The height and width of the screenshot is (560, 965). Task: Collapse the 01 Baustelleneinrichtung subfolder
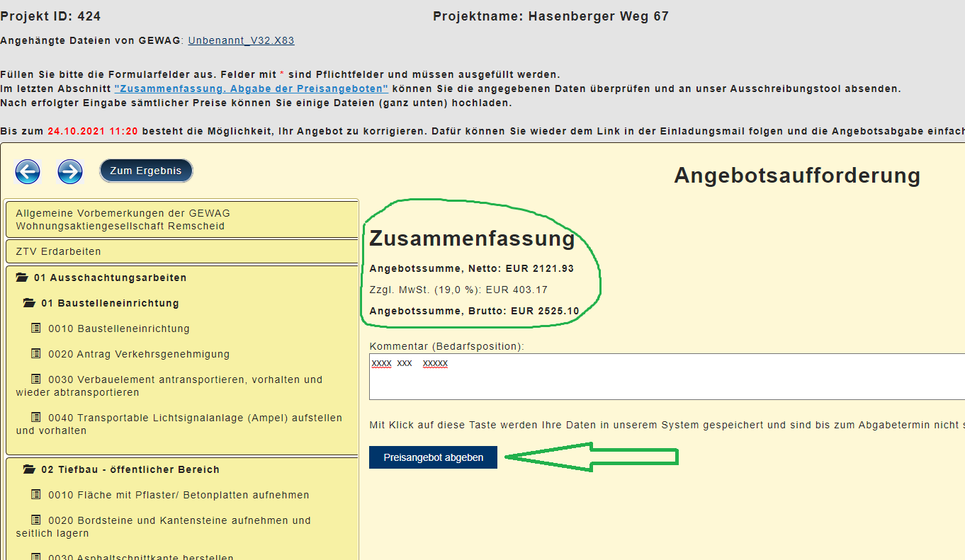point(109,304)
